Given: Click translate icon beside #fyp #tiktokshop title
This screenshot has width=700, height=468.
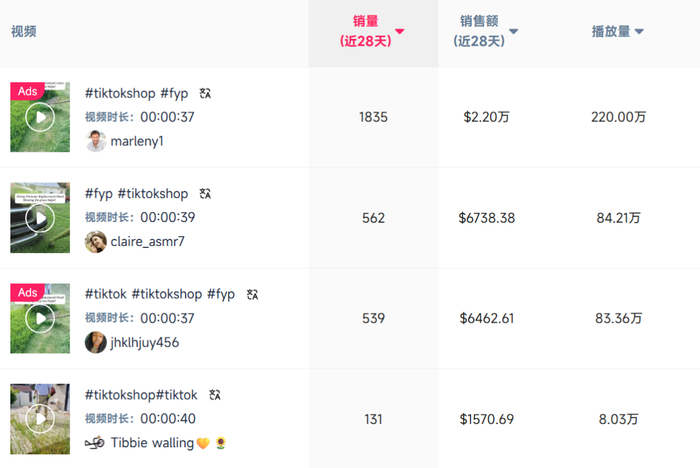Looking at the screenshot, I should 205,194.
